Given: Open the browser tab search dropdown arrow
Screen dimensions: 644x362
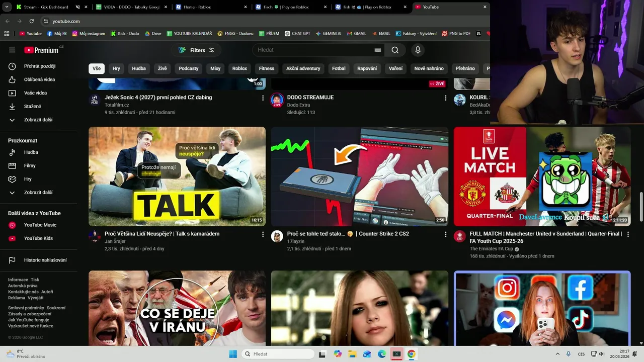Looking at the screenshot, I should pos(6,7).
